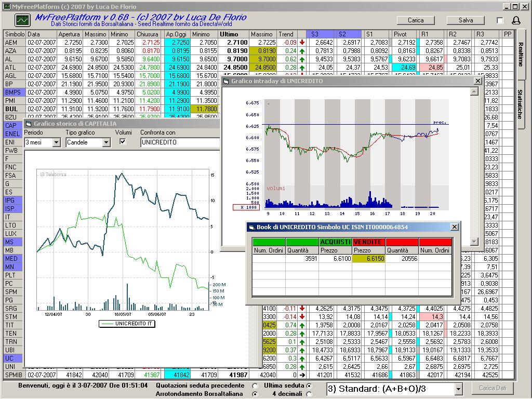Tick the checkbox next to Salva
The width and height of the screenshot is (532, 399).
click(500, 20)
